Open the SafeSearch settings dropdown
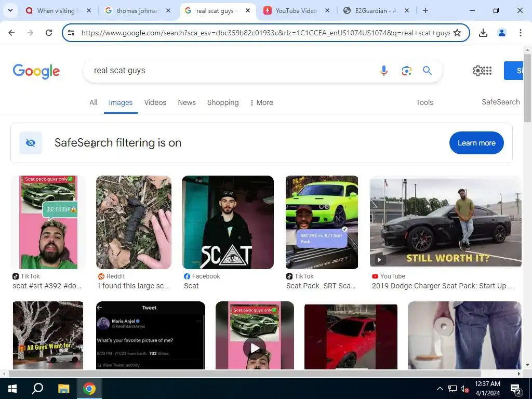Image resolution: width=532 pixels, height=399 pixels. tap(501, 102)
